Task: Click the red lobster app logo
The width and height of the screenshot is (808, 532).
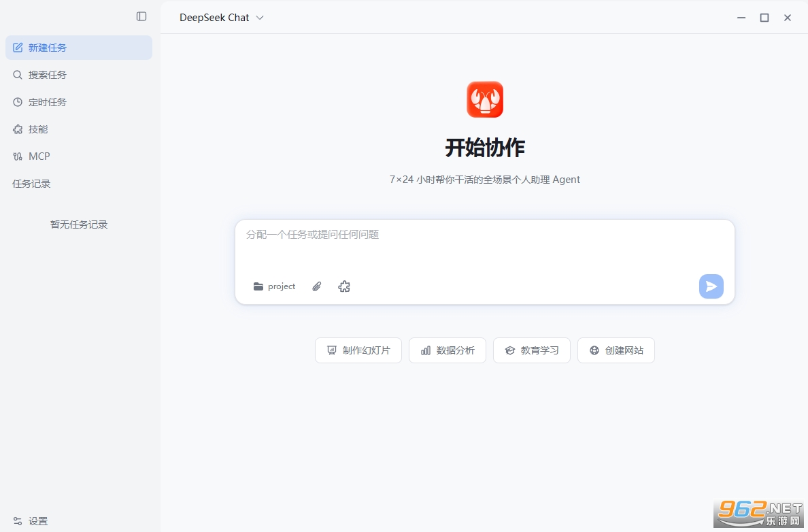Action: (485, 99)
